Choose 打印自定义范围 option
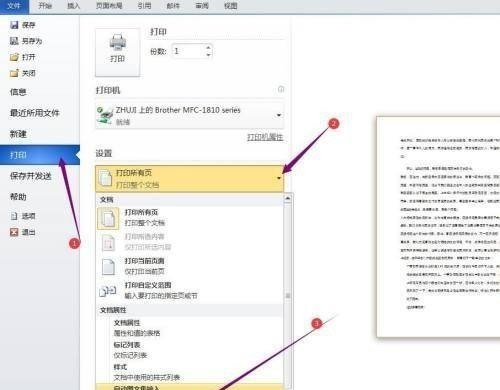The height and width of the screenshot is (390, 500). (x=189, y=290)
